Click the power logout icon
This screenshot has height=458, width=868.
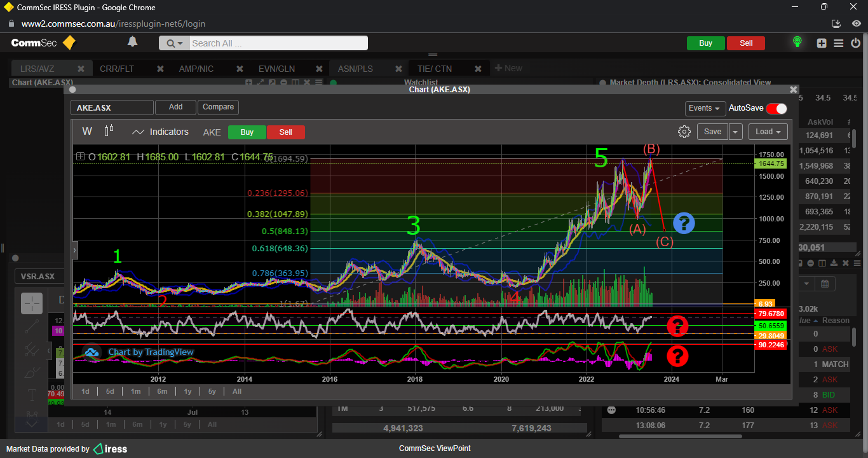pyautogui.click(x=856, y=43)
